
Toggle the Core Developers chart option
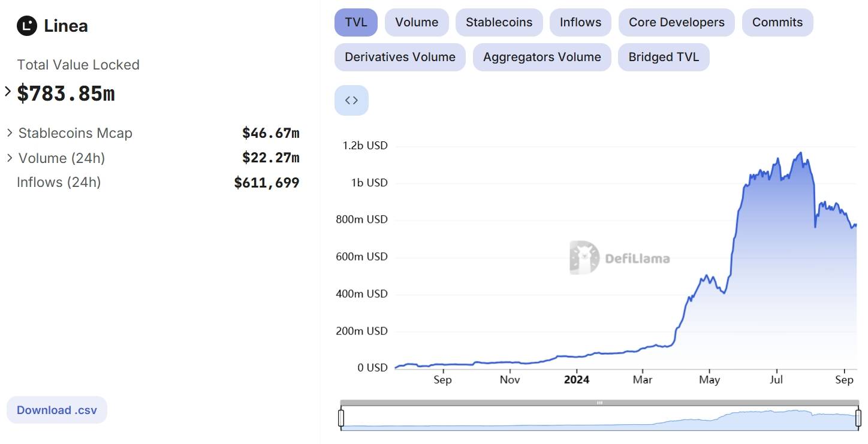click(676, 23)
